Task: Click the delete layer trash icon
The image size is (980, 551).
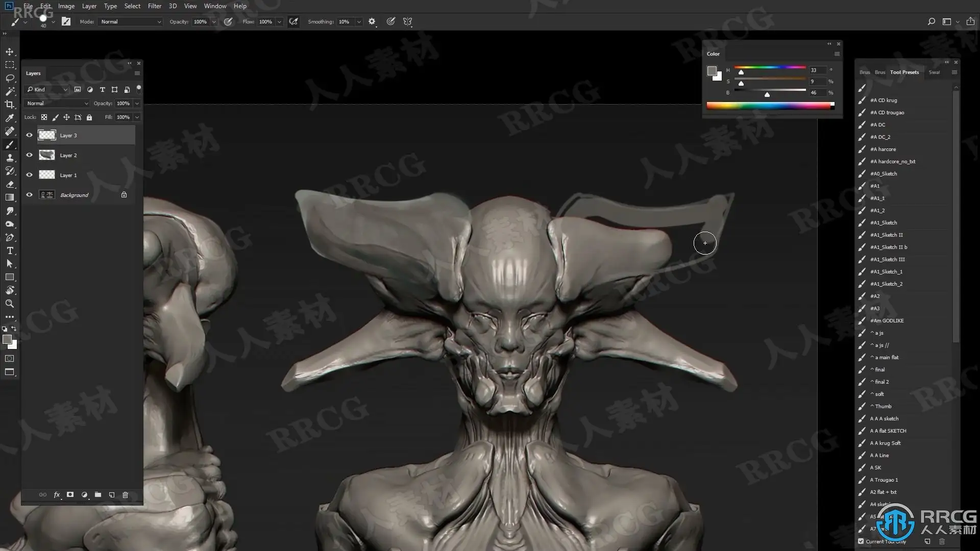Action: click(x=125, y=495)
